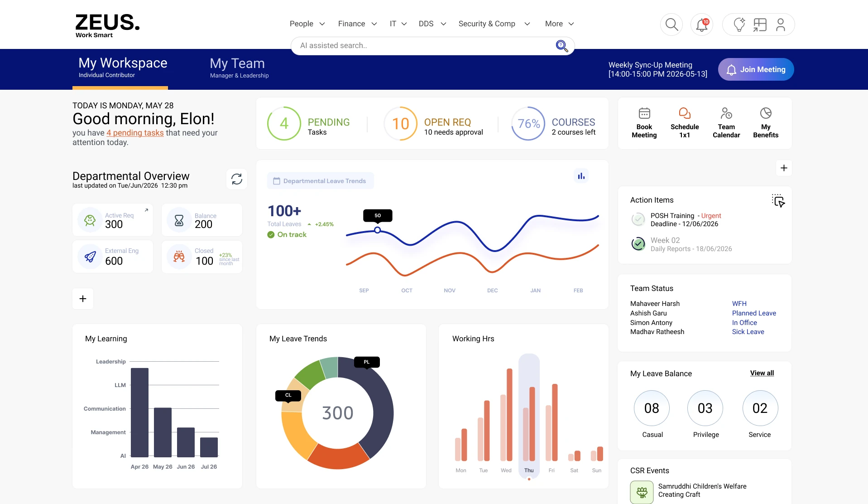Viewport: 868px width, 504px height.
Task: Click the AI assisted search field
Action: click(432, 46)
